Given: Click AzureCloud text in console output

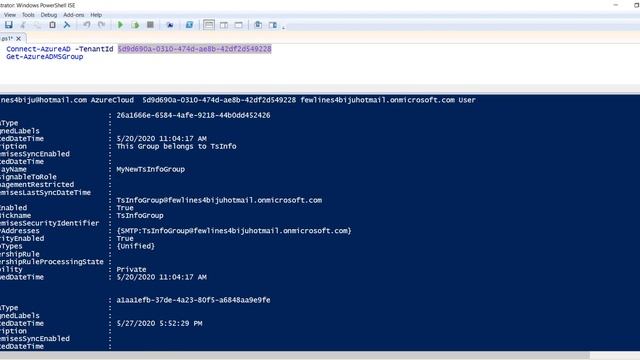Looking at the screenshot, I should (x=112, y=100).
